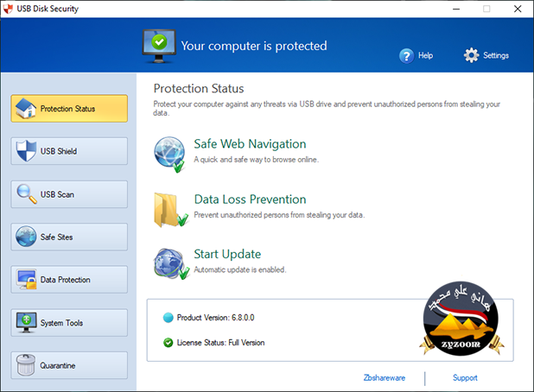Click the 'Protection Status' page heading
Image resolution: width=534 pixels, height=392 pixels.
tap(199, 88)
